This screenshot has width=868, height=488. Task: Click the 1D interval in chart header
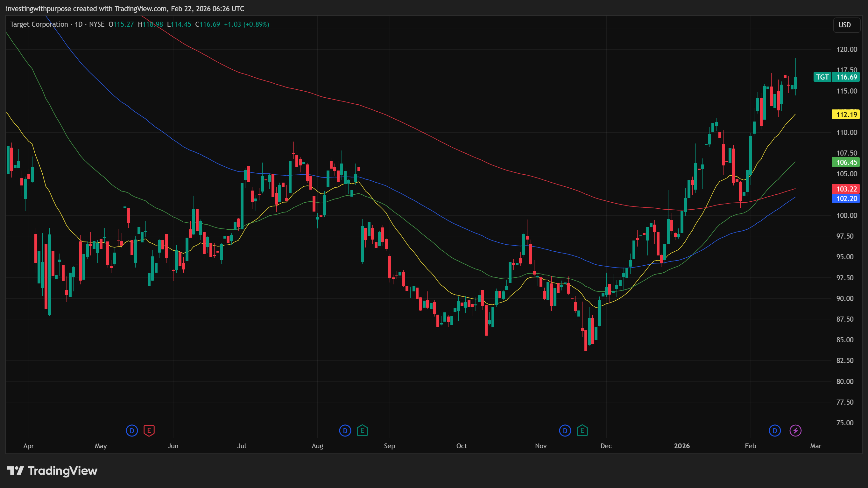[79, 24]
